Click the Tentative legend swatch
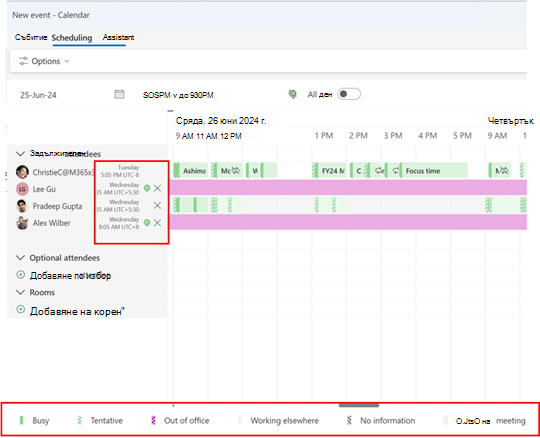540x438 pixels. click(x=80, y=420)
